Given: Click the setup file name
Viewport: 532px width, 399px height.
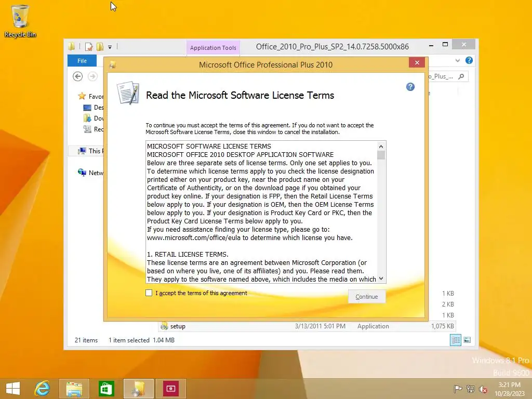Looking at the screenshot, I should [x=178, y=326].
